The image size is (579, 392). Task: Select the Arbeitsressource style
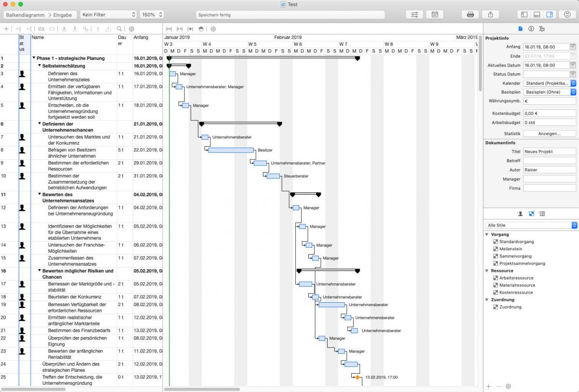pos(513,278)
